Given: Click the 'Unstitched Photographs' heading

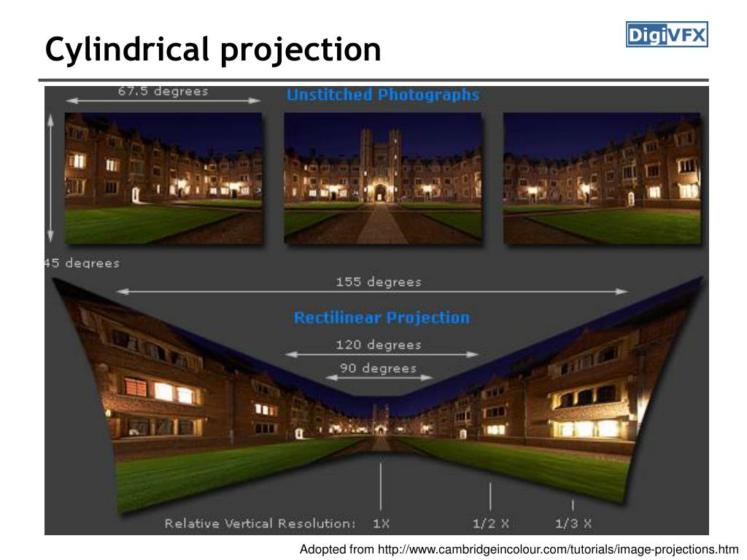Looking at the screenshot, I should coord(382,95).
